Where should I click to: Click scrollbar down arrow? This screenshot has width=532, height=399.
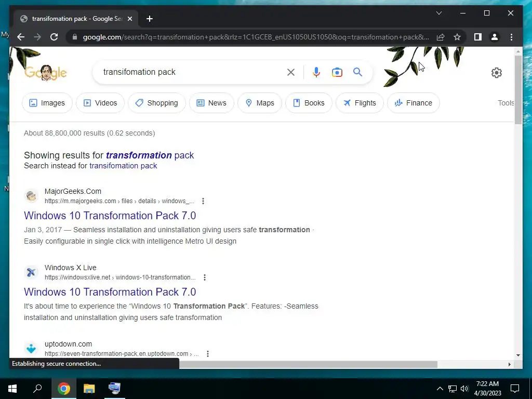click(x=518, y=355)
